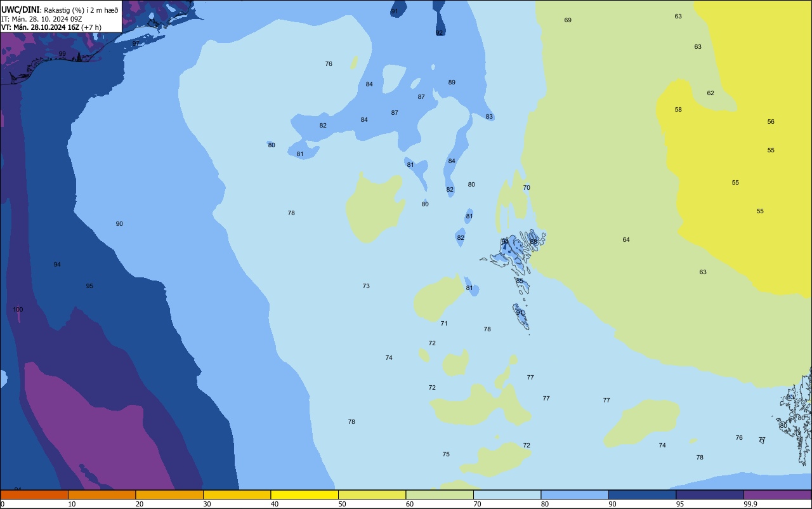Click the 90–95 dark blue legend swatch
The image size is (812, 509).
pyautogui.click(x=642, y=494)
